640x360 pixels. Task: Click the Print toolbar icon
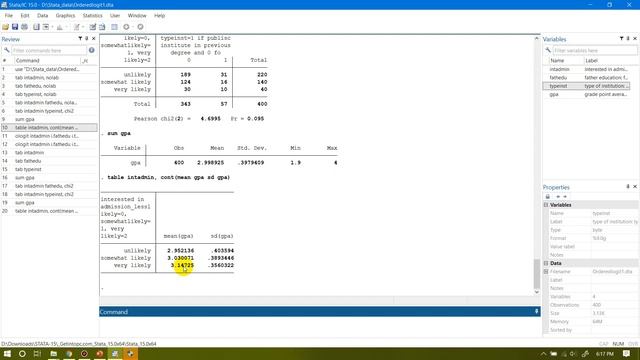[x=24, y=27]
